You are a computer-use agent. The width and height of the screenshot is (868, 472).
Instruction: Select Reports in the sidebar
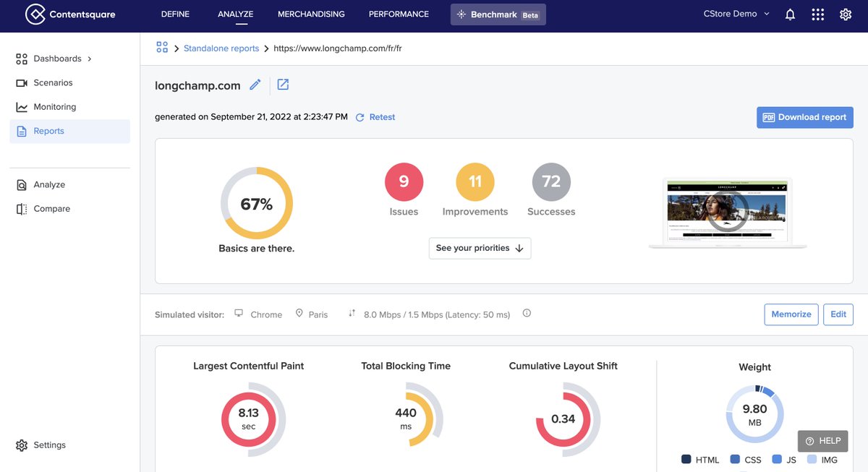[x=69, y=132]
